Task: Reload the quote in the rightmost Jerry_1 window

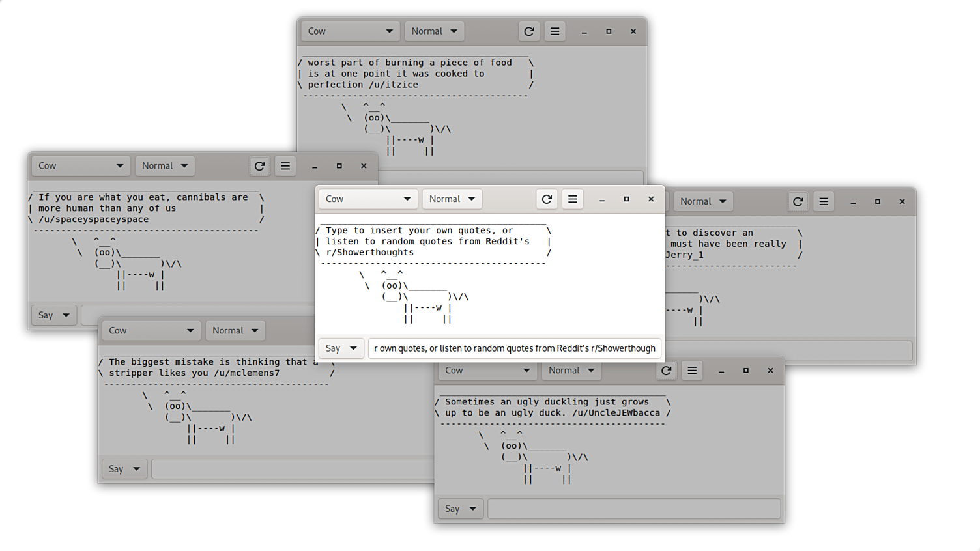Action: tap(798, 201)
